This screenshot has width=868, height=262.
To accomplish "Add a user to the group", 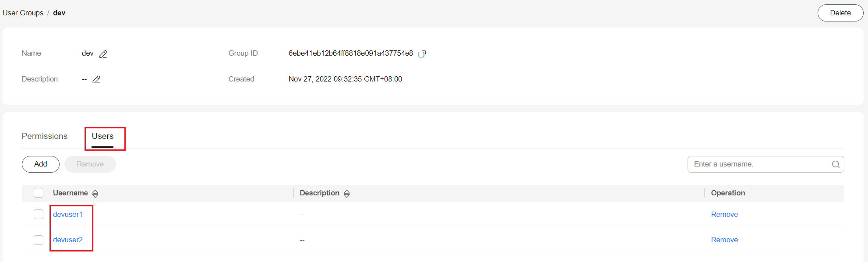I will click(41, 164).
